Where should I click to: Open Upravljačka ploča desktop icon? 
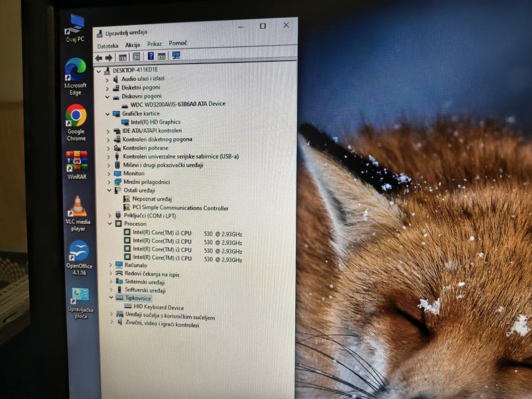tap(80, 303)
